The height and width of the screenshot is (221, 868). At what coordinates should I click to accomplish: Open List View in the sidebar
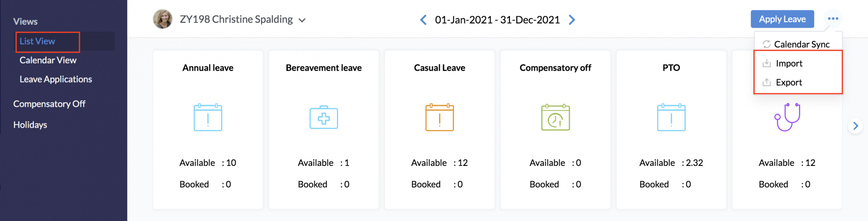click(37, 41)
